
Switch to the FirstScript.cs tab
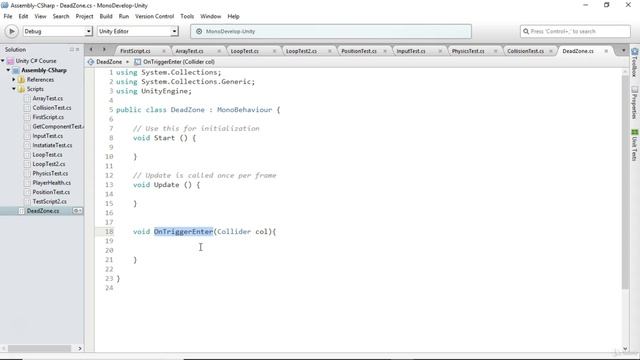(x=135, y=51)
